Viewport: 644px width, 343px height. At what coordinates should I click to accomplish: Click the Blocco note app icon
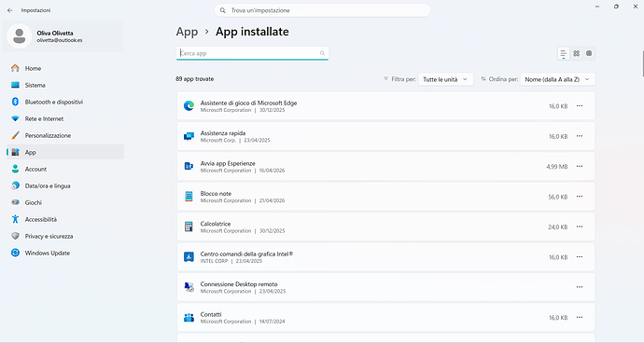click(x=189, y=197)
